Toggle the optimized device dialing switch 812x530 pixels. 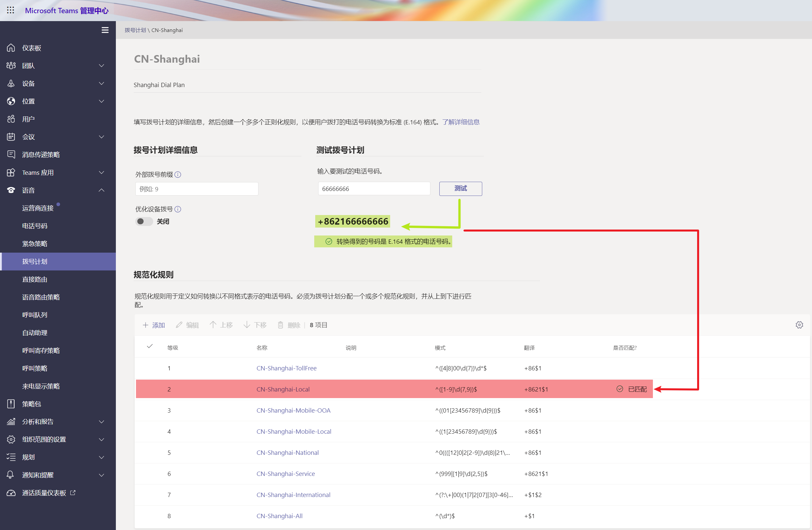point(144,221)
